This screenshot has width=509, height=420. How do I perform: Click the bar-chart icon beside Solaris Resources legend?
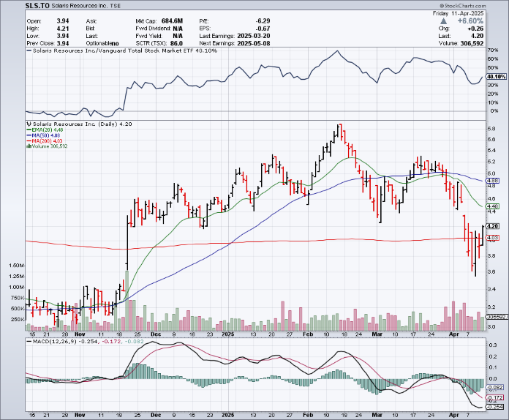click(x=27, y=124)
